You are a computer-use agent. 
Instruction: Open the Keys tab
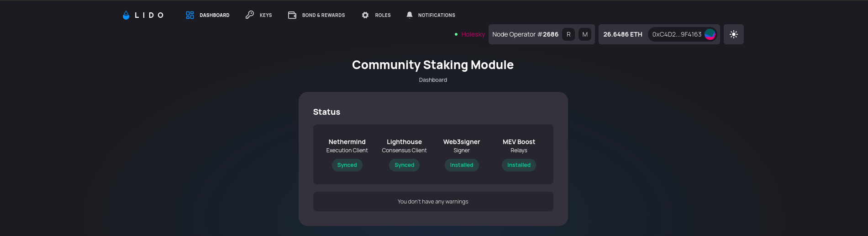[x=266, y=15]
